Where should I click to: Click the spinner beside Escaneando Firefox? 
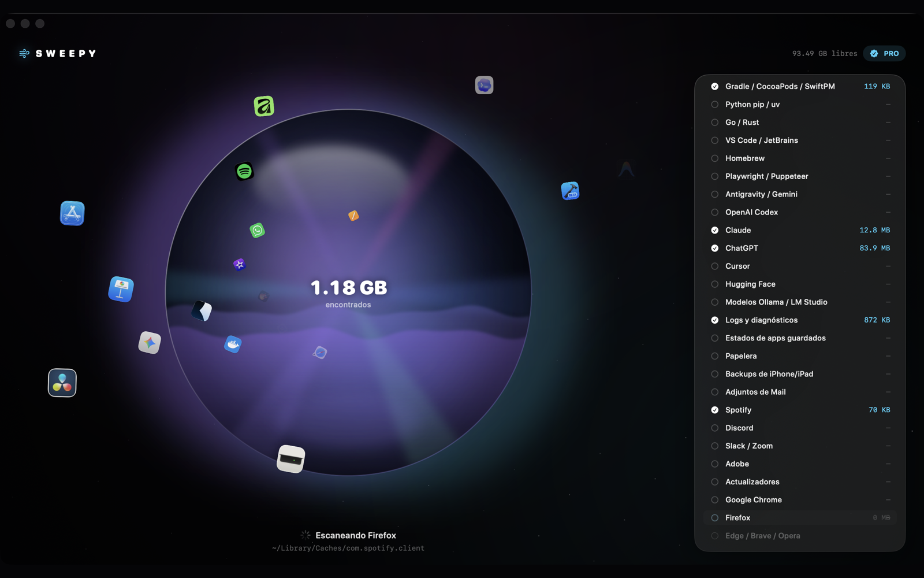(x=305, y=535)
